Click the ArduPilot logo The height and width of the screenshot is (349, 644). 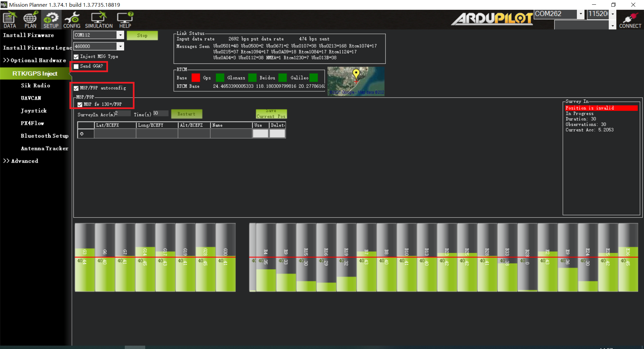coord(492,18)
